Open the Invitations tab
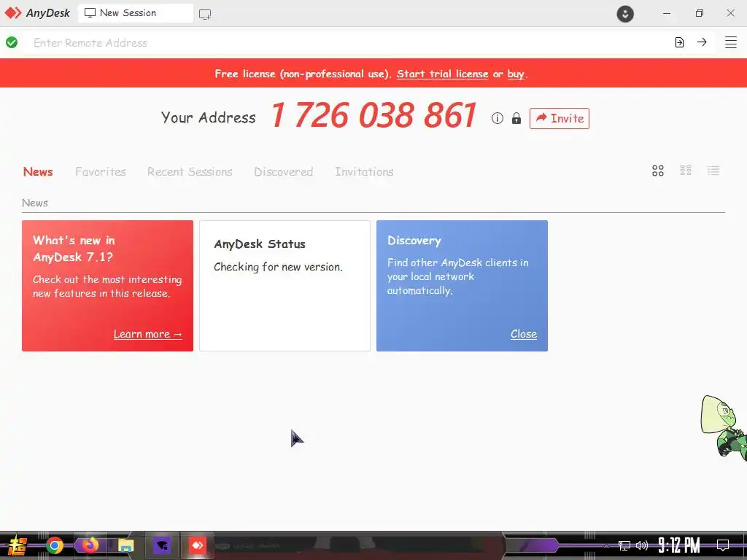 pos(364,171)
